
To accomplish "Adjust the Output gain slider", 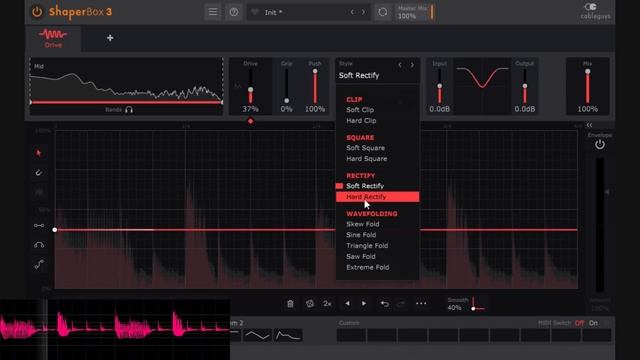I will click(x=524, y=86).
